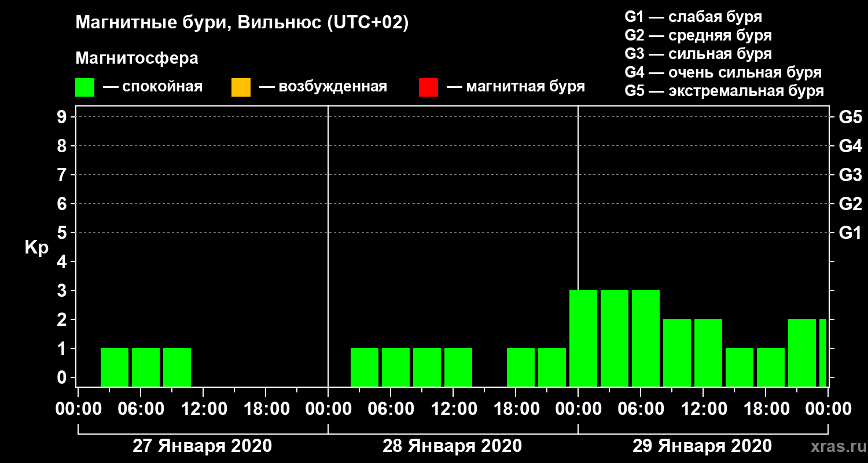Click the 'Kp' axis label
Viewport: 868px width, 463px height.
[x=36, y=248]
